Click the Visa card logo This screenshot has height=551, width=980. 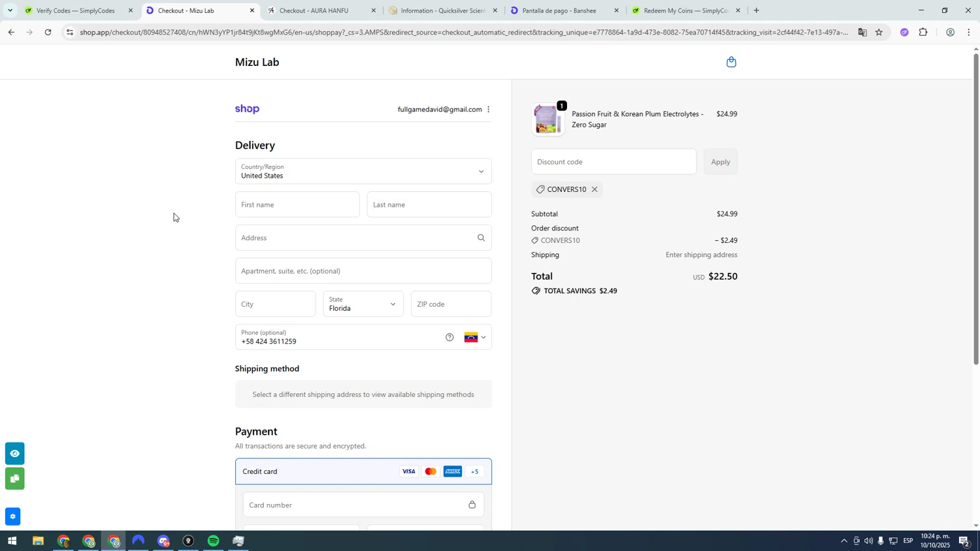tap(408, 471)
